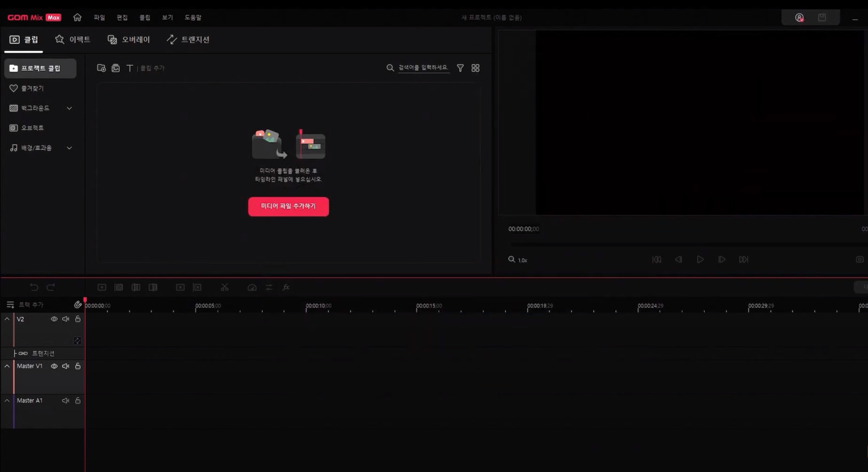This screenshot has height=472, width=868.
Task: Click the V2 track sync icon
Action: tap(77, 341)
